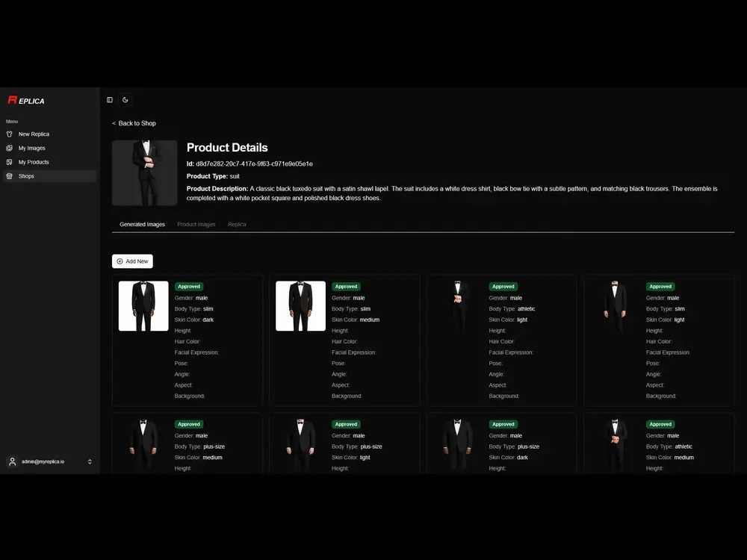
Task: Open Shops menu item
Action: (49, 176)
